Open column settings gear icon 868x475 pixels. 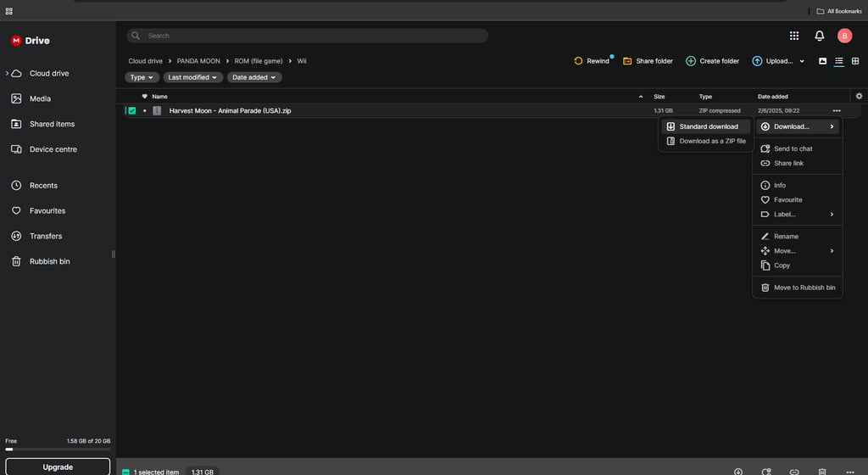(x=859, y=96)
